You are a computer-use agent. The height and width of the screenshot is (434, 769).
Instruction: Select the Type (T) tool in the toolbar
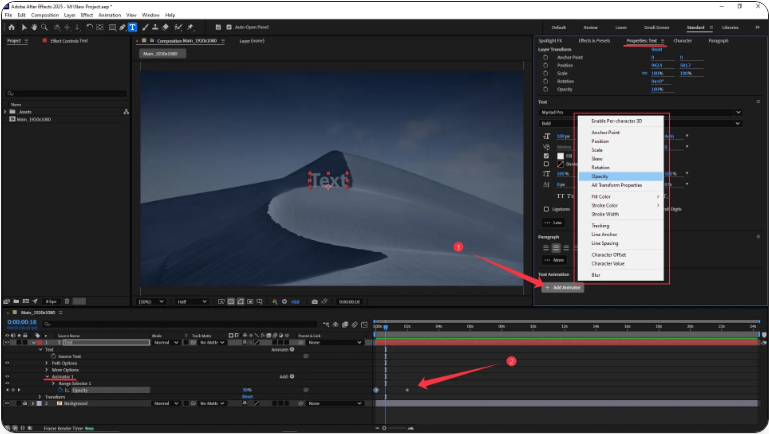[132, 27]
